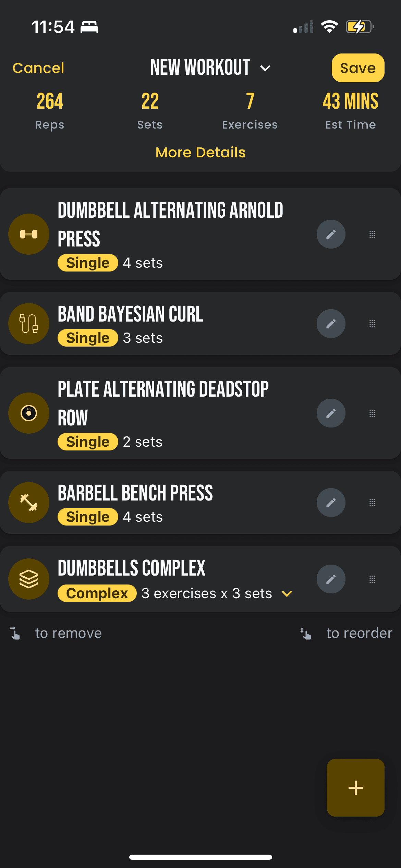Viewport: 401px width, 868px height.
Task: Edit Plate Alternating Deadstop Row settings
Action: 331,413
